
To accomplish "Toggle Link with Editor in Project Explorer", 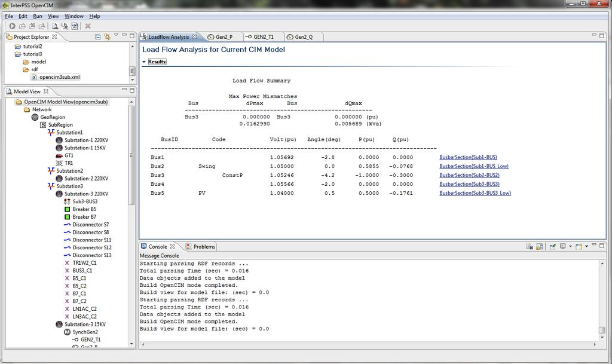I will (x=107, y=36).
